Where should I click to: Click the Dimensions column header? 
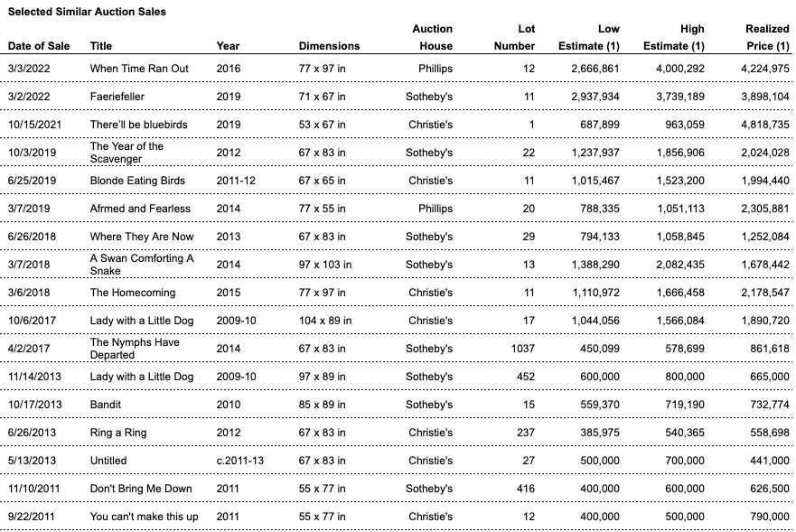[x=329, y=46]
